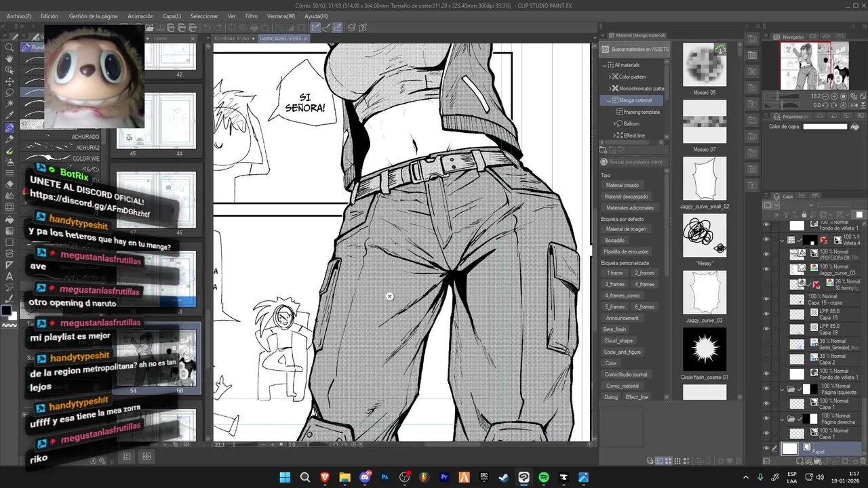868x488 pixels.
Task: Expand the Color pattern folder
Action: click(x=610, y=77)
